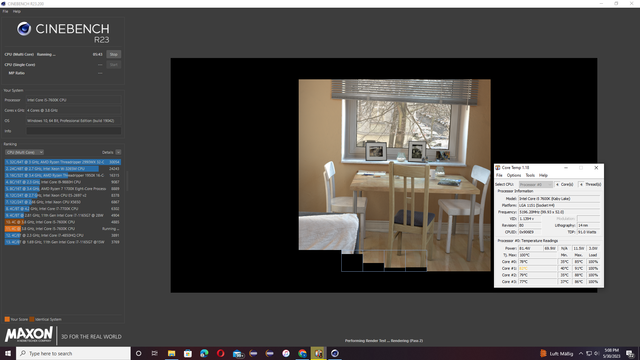Select ranking row 4 Intel Core i9-9880H

point(62,182)
